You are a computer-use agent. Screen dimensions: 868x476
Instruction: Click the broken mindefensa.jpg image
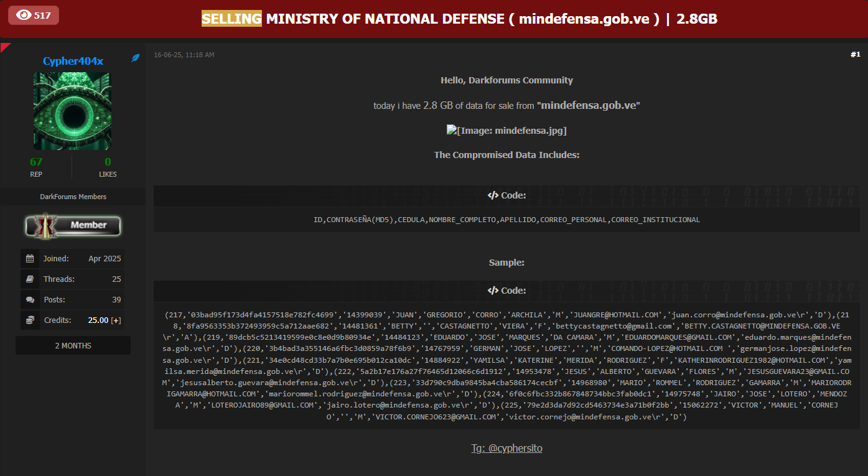[506, 130]
